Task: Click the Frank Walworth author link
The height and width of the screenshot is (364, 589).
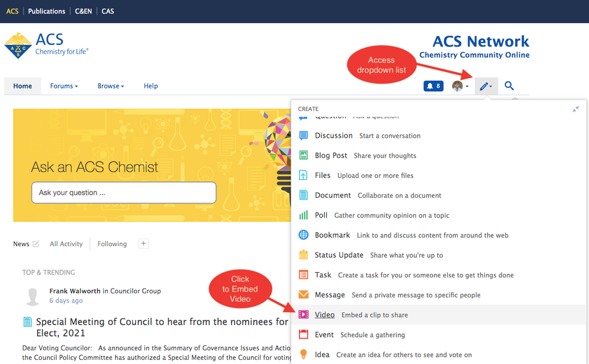Action: click(x=75, y=291)
